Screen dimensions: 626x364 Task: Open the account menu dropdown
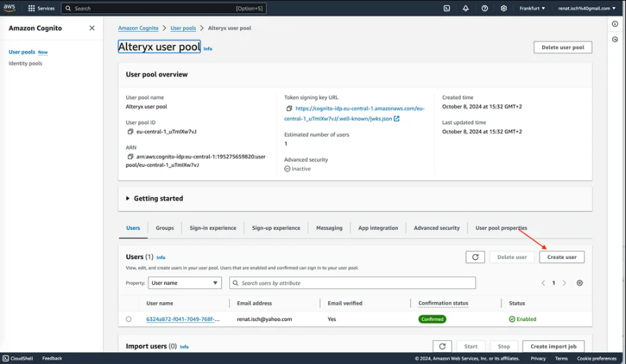point(586,8)
